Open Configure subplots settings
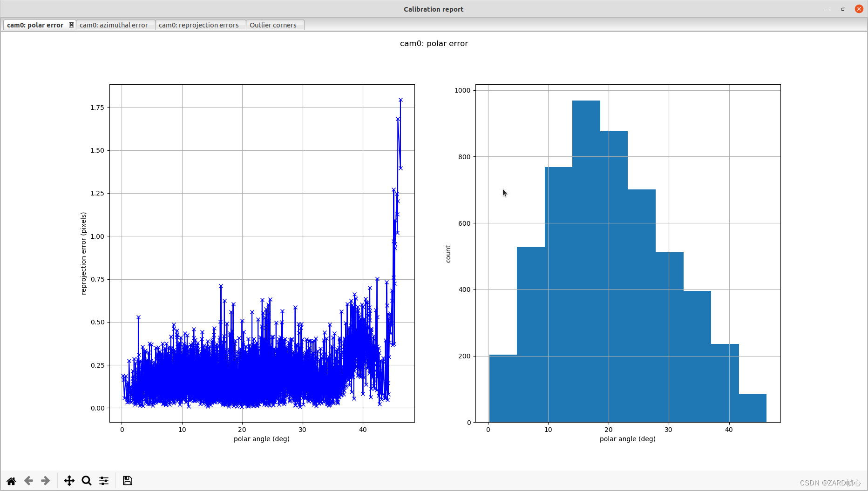 [x=104, y=481]
